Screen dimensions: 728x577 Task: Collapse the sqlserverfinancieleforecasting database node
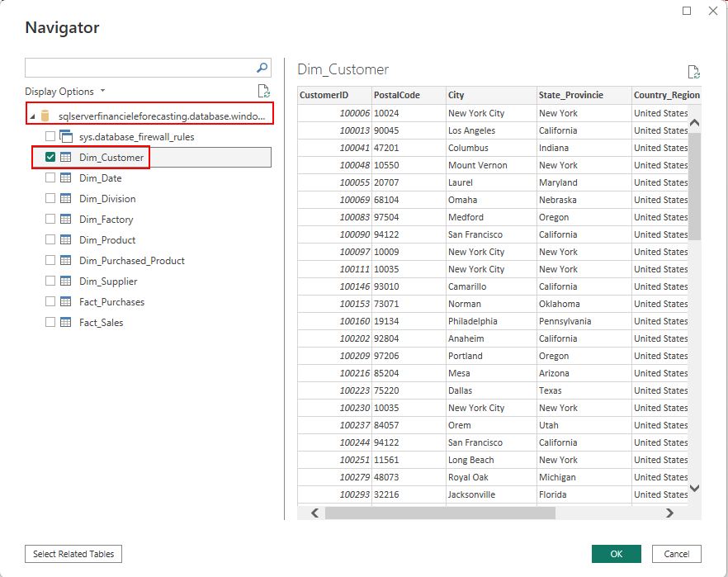pos(32,116)
